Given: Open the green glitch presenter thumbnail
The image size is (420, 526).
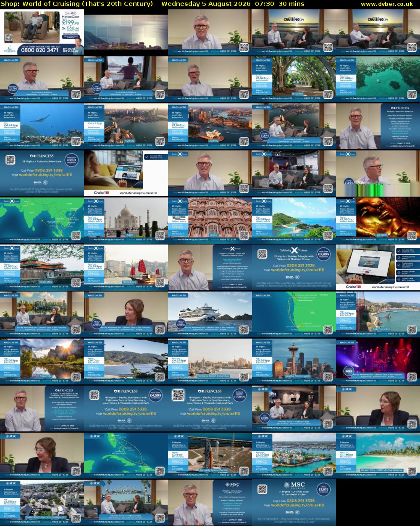Looking at the screenshot, I should 378,174.
